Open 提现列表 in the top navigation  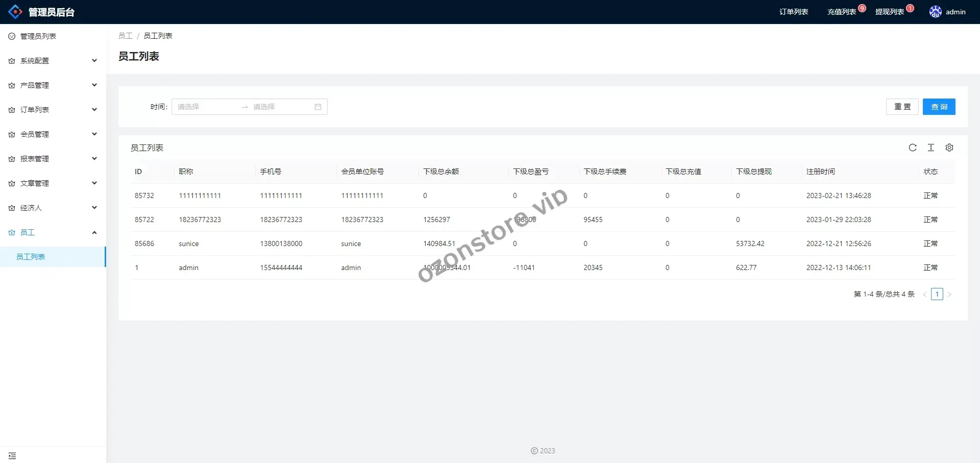[x=890, y=12]
